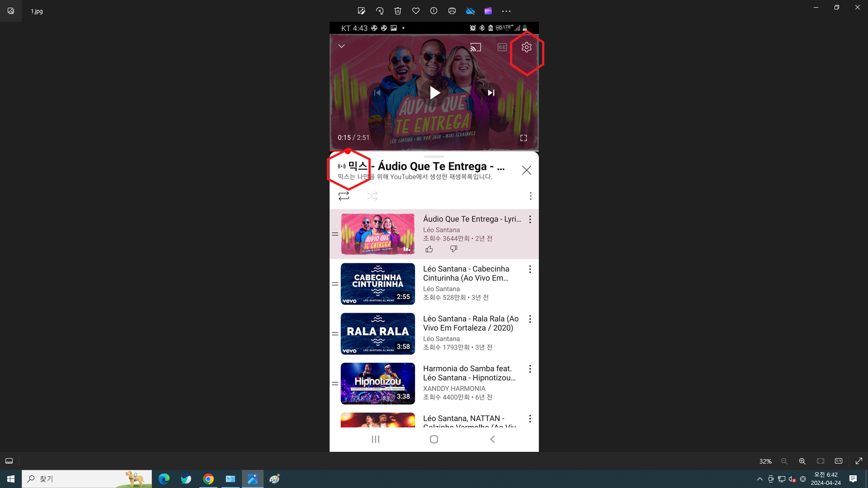Open video settings gear icon
The image size is (868, 488).
coord(527,47)
